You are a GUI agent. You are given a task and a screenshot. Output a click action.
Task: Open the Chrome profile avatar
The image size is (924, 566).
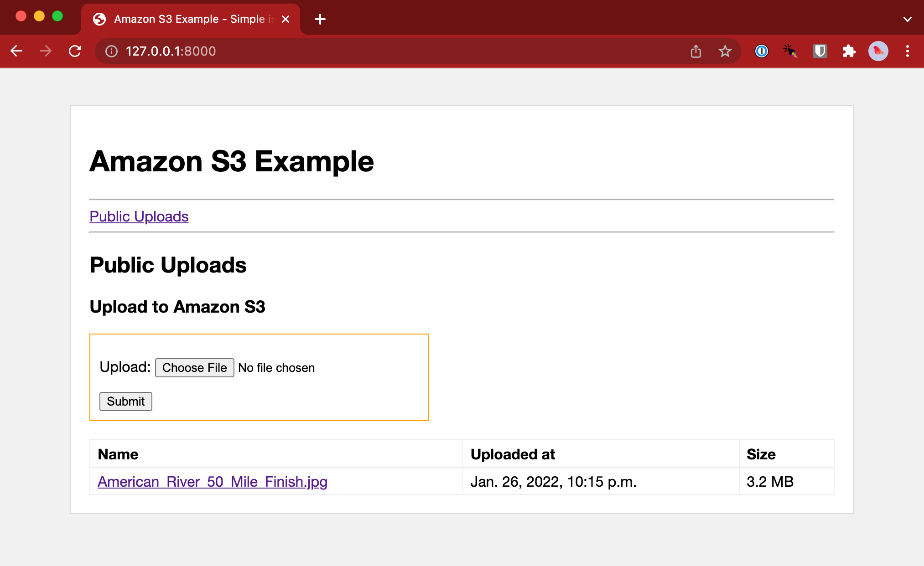click(x=878, y=51)
